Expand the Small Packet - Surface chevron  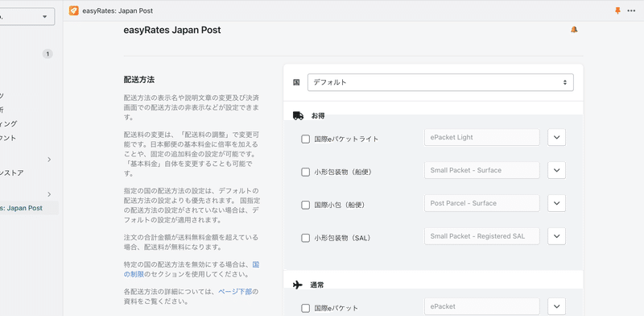tap(556, 170)
